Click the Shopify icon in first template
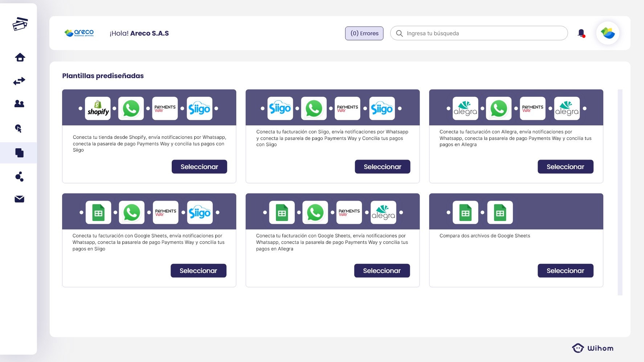The image size is (644, 362). tap(98, 108)
